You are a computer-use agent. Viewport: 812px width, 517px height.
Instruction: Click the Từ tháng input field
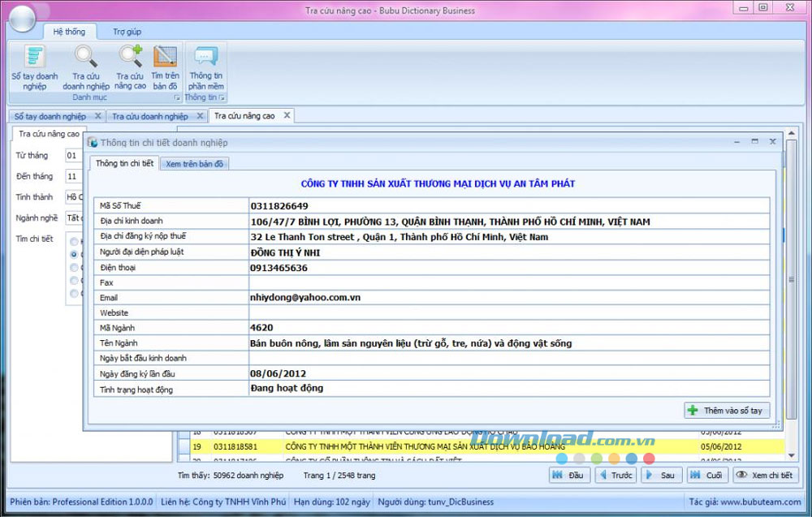tap(73, 155)
